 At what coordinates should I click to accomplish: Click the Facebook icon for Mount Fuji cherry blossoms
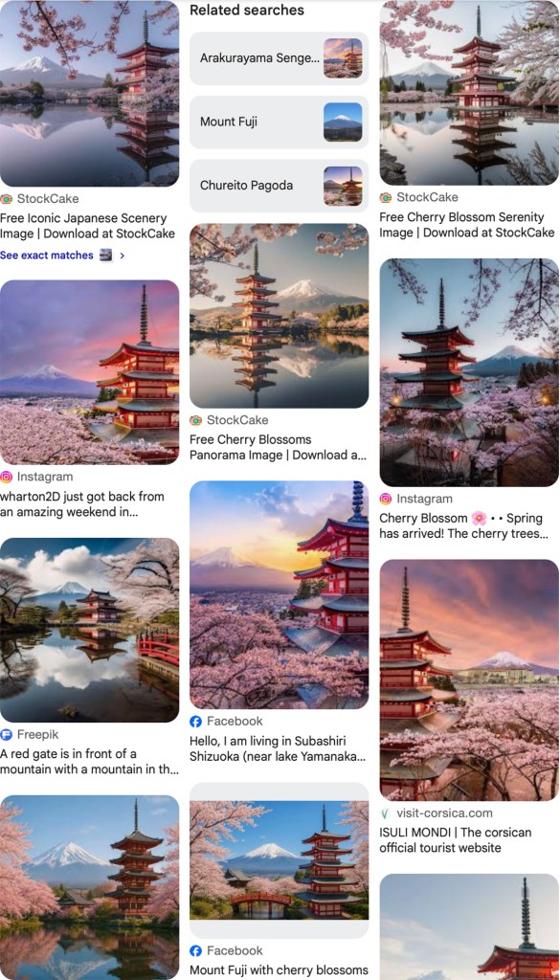(195, 950)
